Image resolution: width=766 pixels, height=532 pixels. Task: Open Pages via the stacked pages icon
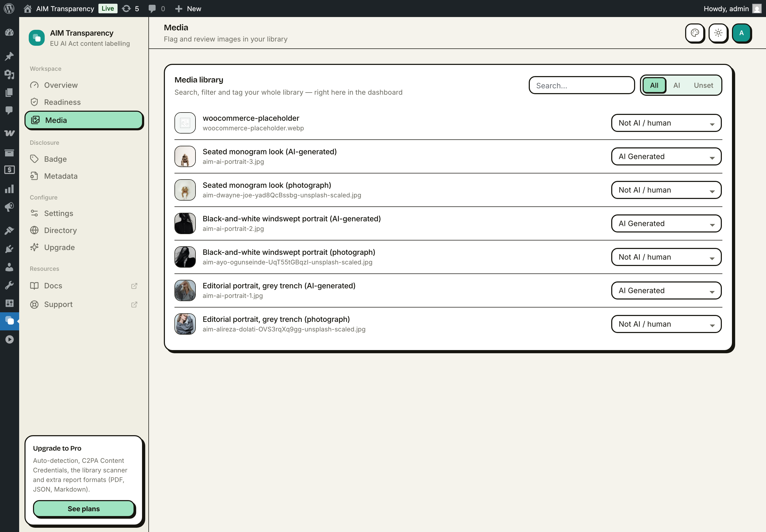coord(9,92)
